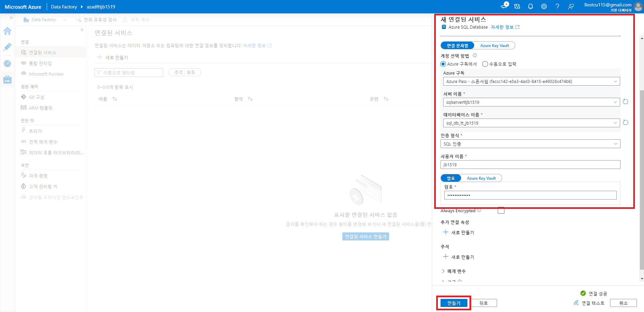Viewport: 644px width, 312px height.
Task: Click the '만들기' create button
Action: click(454, 303)
